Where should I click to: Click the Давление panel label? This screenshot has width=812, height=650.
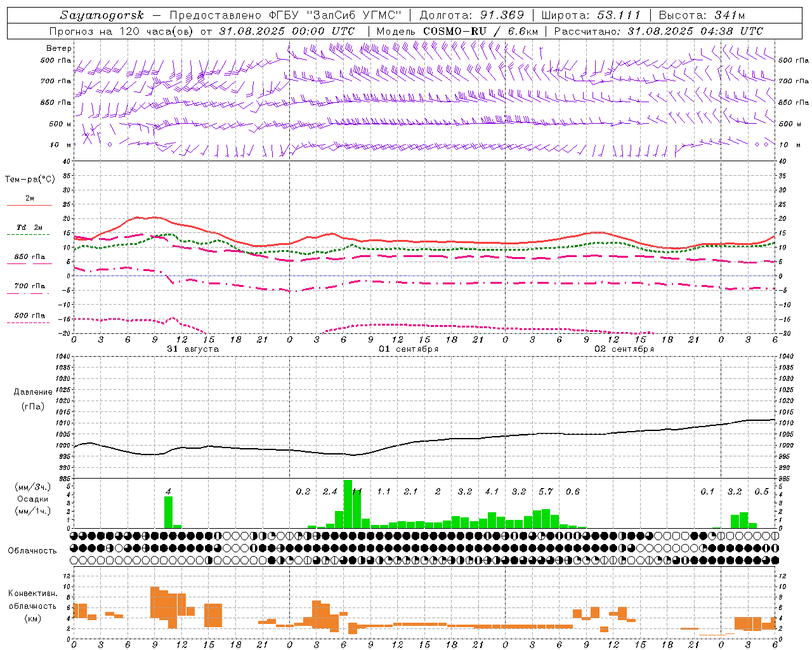click(x=32, y=392)
